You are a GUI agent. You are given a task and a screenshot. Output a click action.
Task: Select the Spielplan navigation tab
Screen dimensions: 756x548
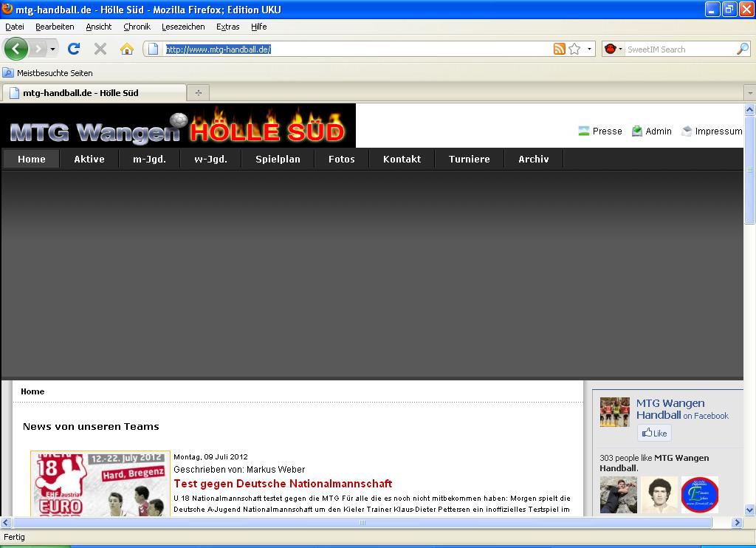[278, 159]
